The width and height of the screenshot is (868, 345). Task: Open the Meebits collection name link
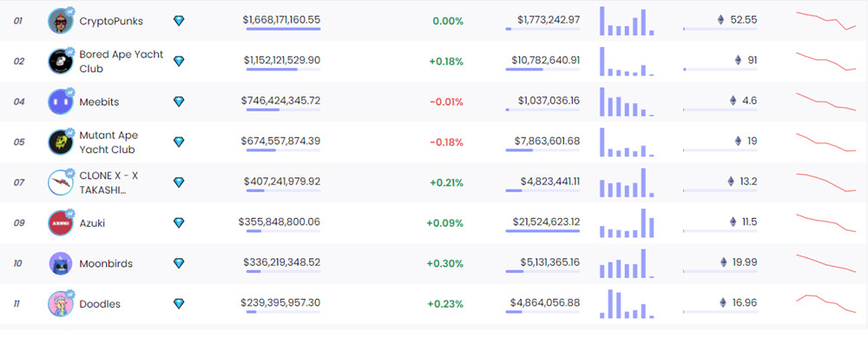click(x=99, y=102)
